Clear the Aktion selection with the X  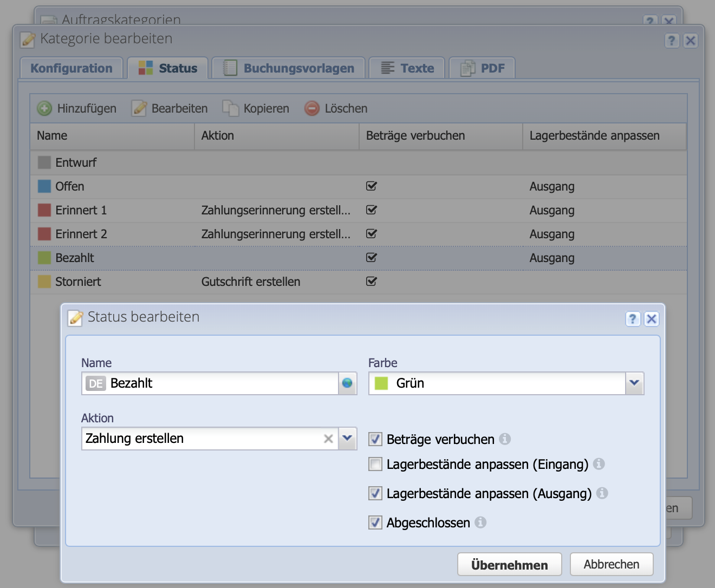point(328,439)
